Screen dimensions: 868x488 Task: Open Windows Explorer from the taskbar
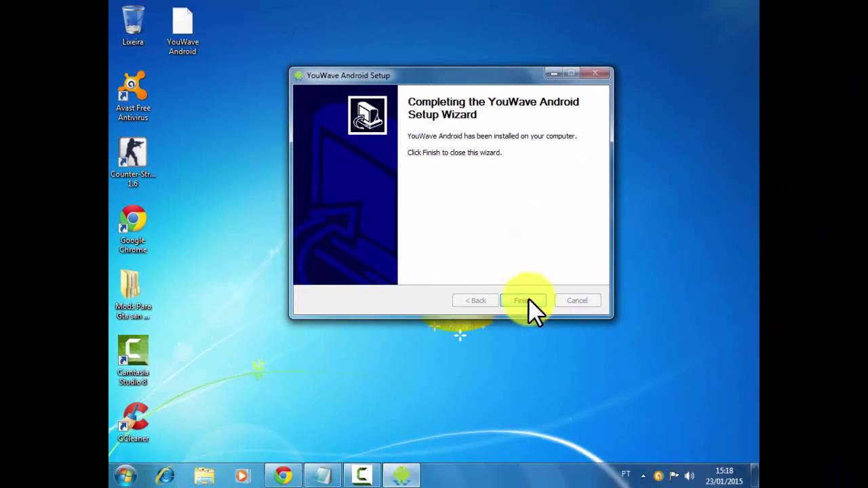coord(203,476)
